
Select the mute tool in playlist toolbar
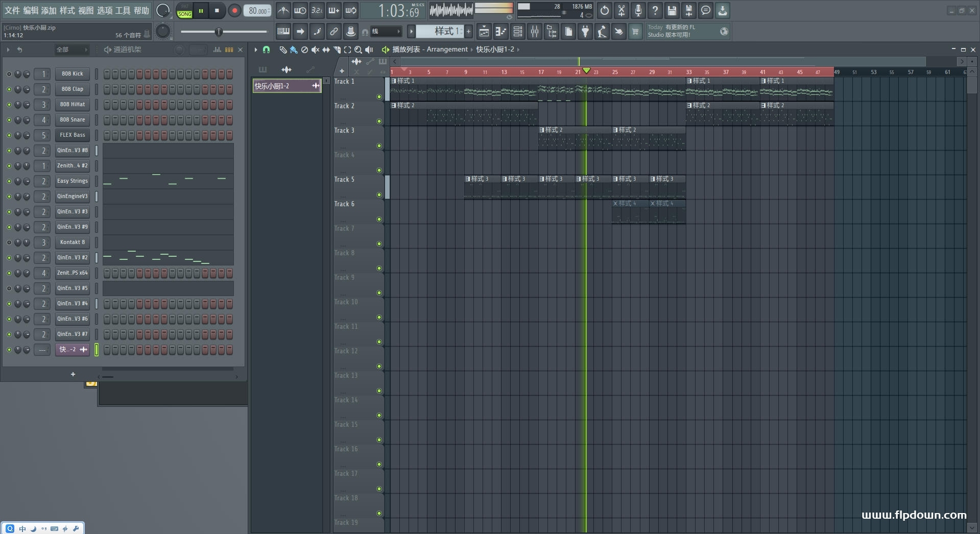315,50
